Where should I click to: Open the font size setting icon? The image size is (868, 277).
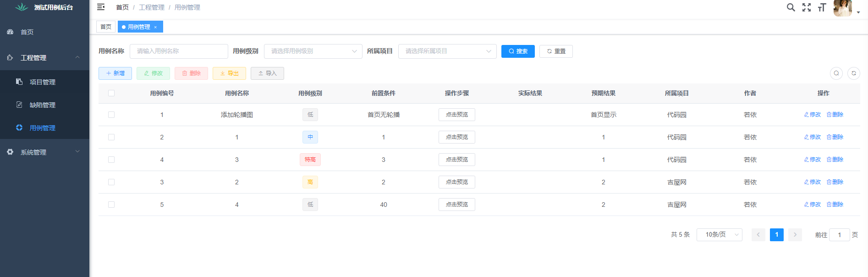[x=822, y=7]
